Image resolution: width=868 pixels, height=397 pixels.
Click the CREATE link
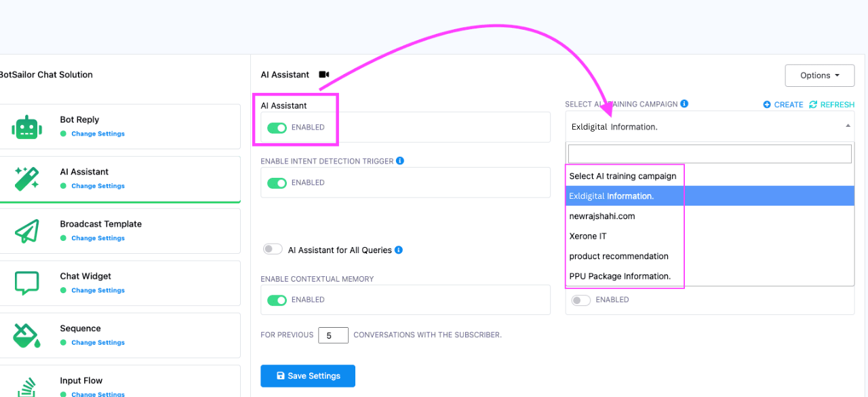coord(783,105)
